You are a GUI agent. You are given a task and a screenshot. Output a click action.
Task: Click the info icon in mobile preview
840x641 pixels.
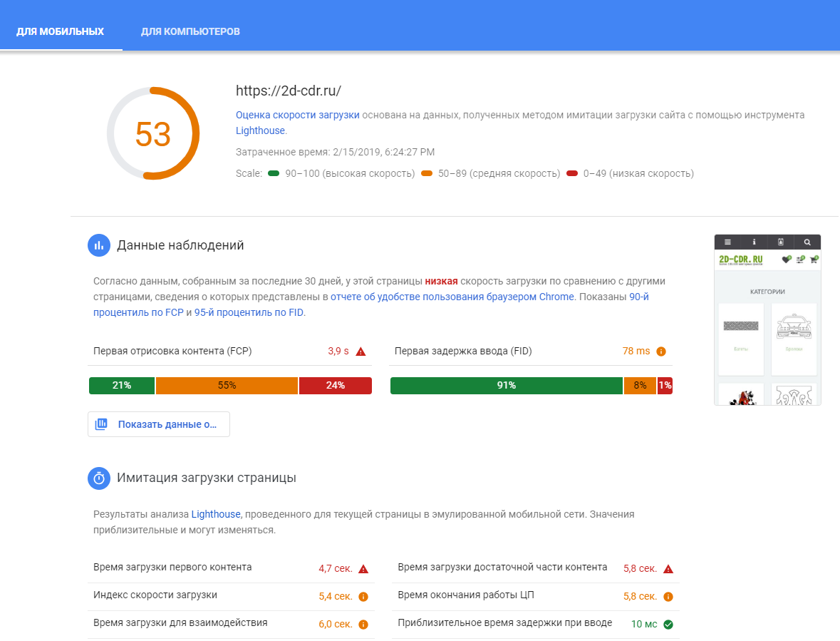754,242
